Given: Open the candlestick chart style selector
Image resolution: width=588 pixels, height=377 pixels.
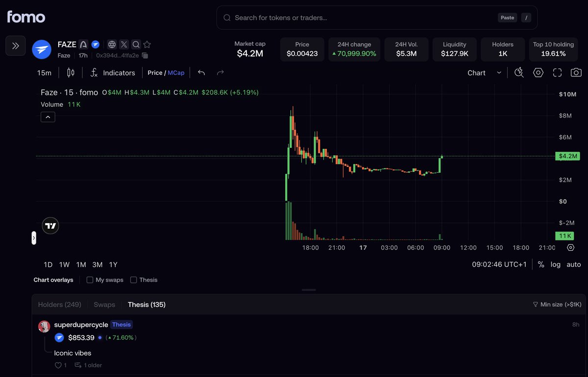Looking at the screenshot, I should click(x=71, y=73).
